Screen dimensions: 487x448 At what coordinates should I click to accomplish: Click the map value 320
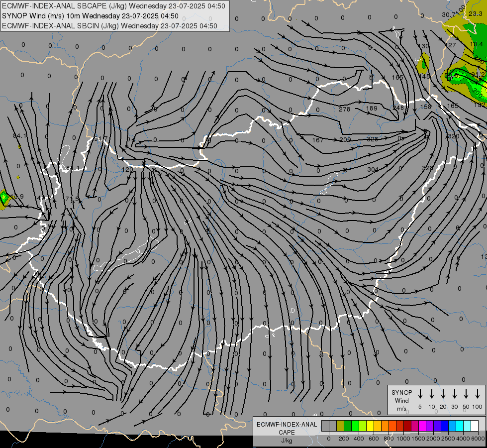[x=454, y=136]
